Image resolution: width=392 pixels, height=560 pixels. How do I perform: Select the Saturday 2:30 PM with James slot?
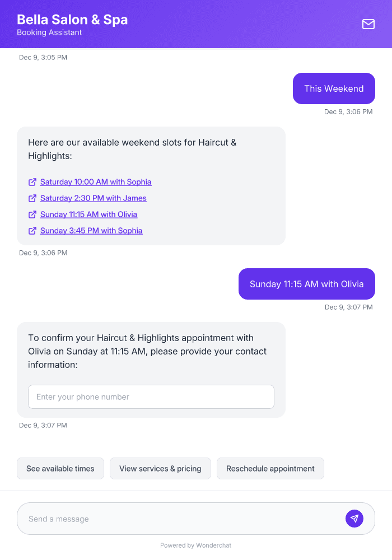(93, 198)
